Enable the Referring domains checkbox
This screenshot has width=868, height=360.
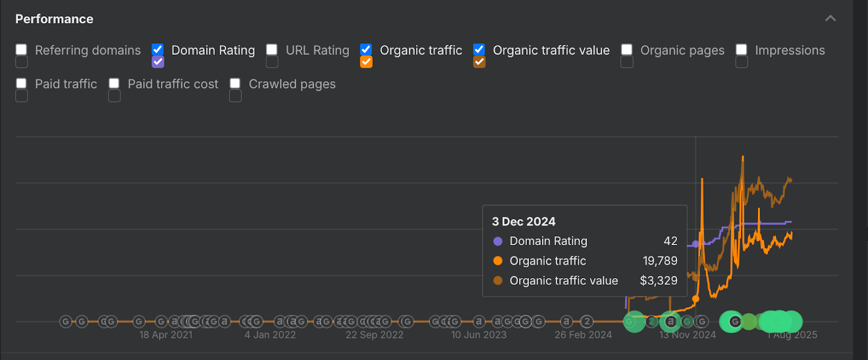21,50
